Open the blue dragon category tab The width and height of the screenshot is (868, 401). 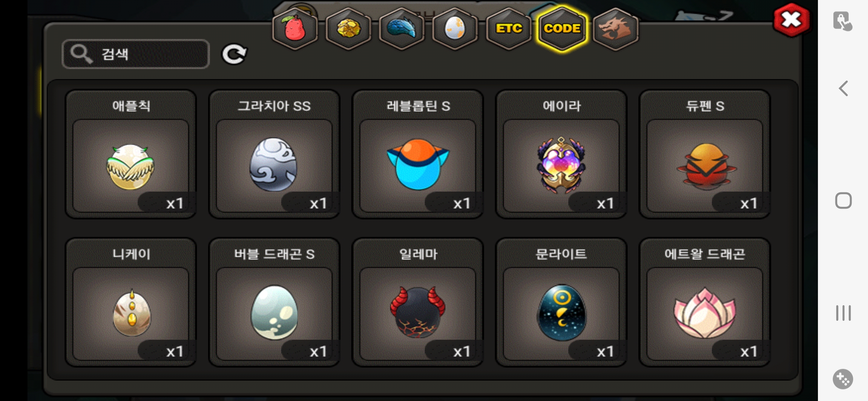point(402,29)
